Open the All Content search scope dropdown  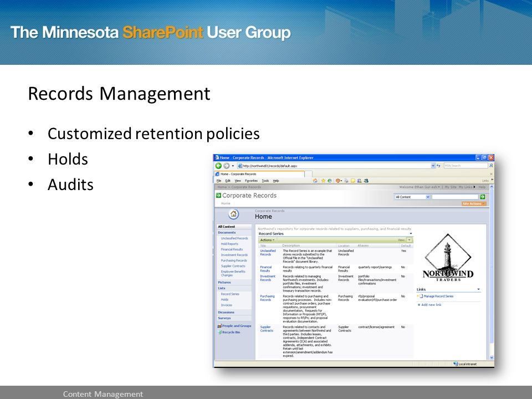click(x=412, y=197)
